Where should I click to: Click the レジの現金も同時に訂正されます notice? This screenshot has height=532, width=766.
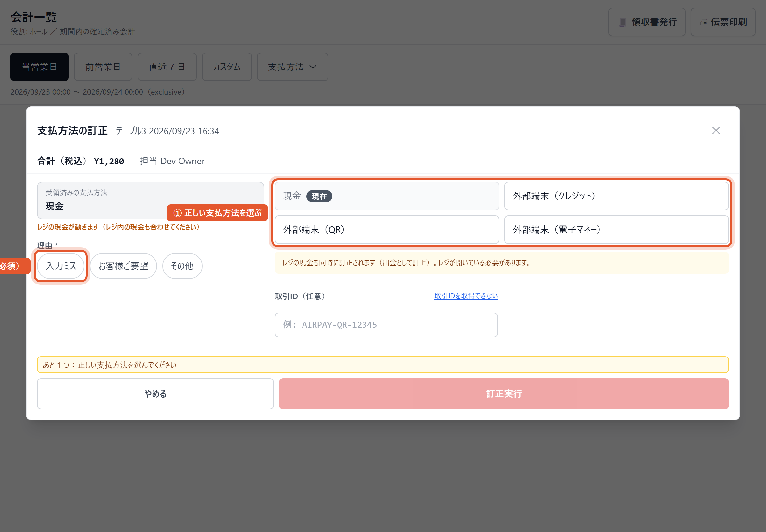[x=501, y=263]
